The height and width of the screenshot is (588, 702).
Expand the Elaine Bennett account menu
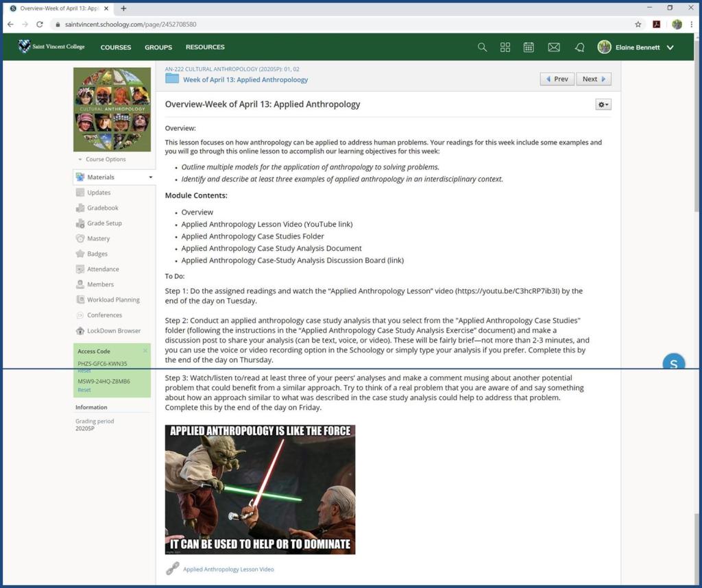click(x=670, y=47)
